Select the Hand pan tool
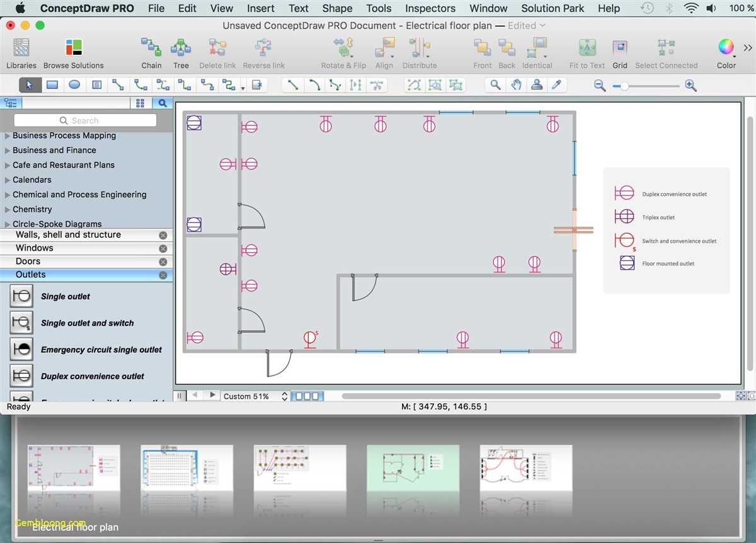The image size is (756, 543). (517, 84)
